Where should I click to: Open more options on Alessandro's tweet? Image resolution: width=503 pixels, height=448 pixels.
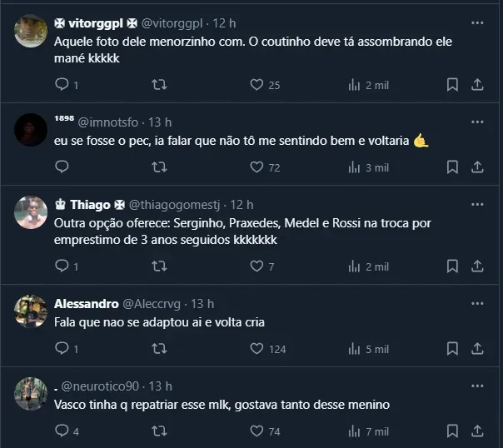(477, 303)
